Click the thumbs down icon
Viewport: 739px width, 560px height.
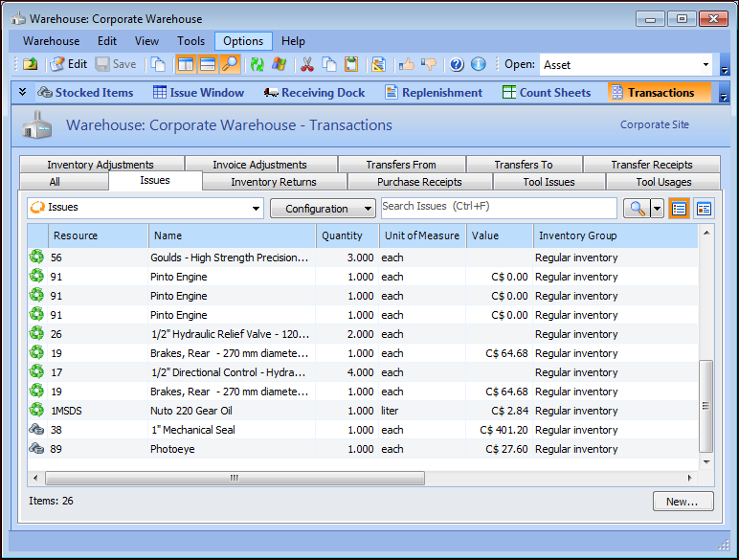[x=428, y=64]
